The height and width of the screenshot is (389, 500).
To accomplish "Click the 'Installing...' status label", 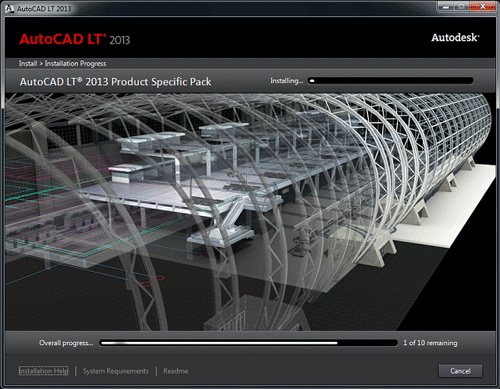I will coord(287,81).
